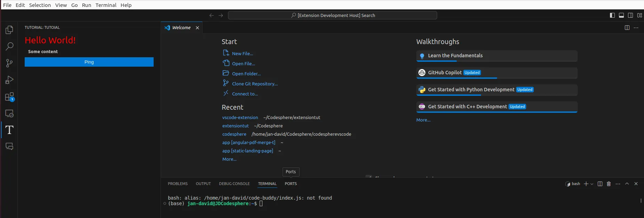The width and height of the screenshot is (644, 218).
Task: Open the Extensions view
Action: (x=9, y=97)
